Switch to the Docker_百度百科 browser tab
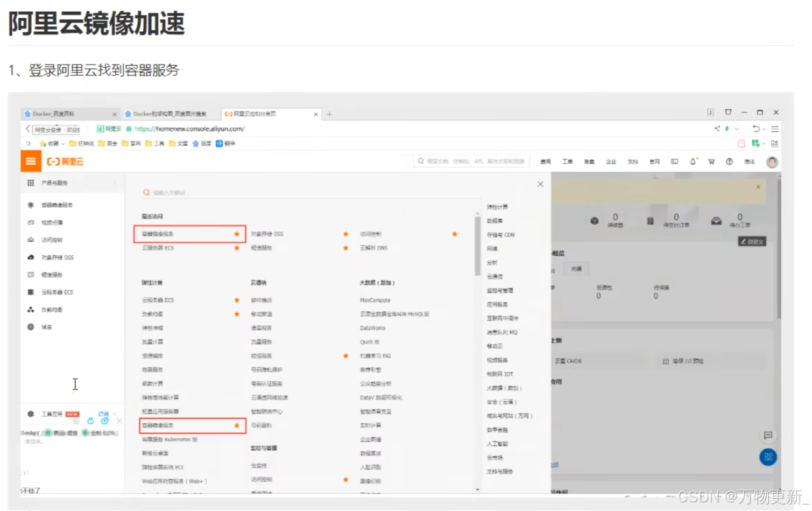This screenshot has height=511, width=812. tap(70, 114)
